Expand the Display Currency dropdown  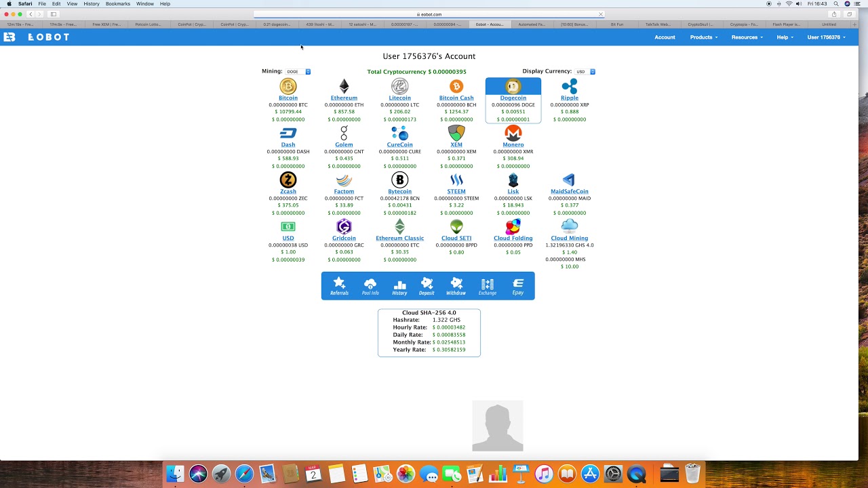[x=585, y=71]
